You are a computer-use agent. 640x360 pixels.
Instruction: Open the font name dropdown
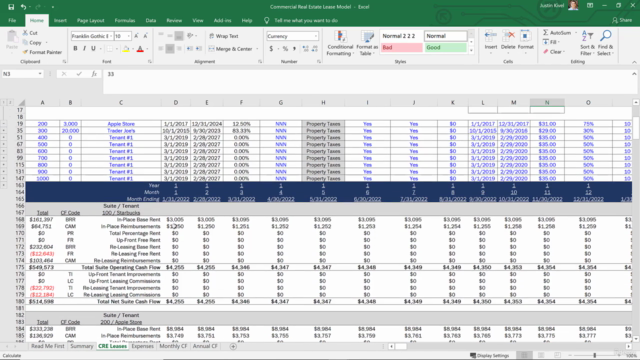point(111,36)
